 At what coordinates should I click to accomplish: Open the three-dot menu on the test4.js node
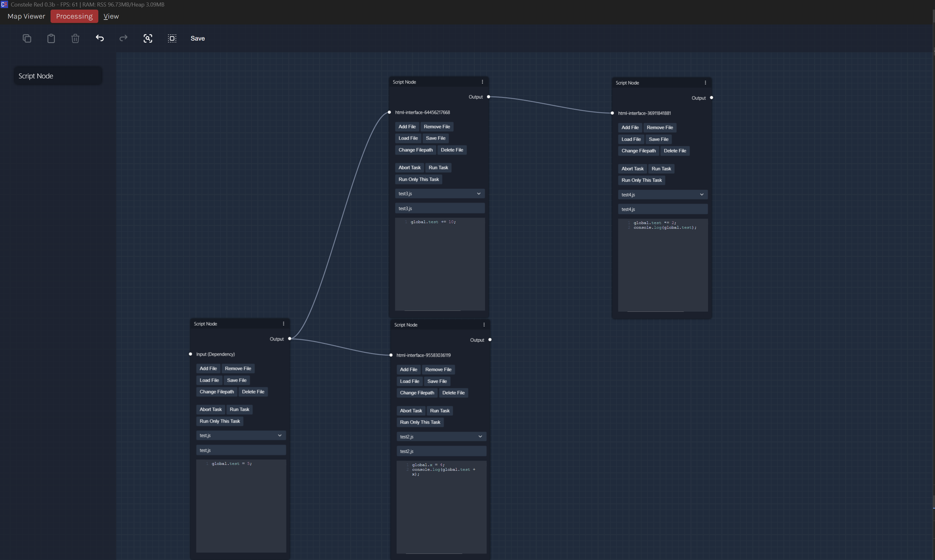pos(705,83)
